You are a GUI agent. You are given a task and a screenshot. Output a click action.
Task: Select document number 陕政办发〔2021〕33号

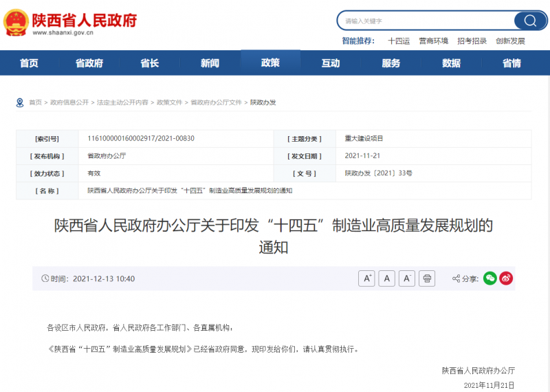tap(379, 173)
